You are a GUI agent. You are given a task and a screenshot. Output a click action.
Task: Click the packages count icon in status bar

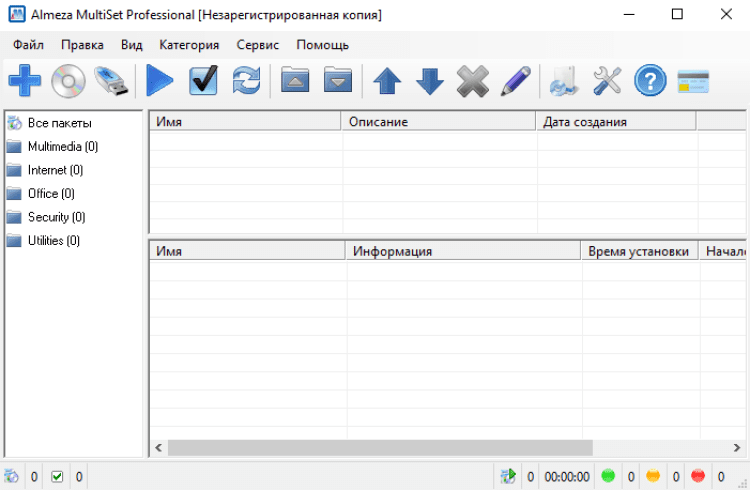[x=11, y=476]
